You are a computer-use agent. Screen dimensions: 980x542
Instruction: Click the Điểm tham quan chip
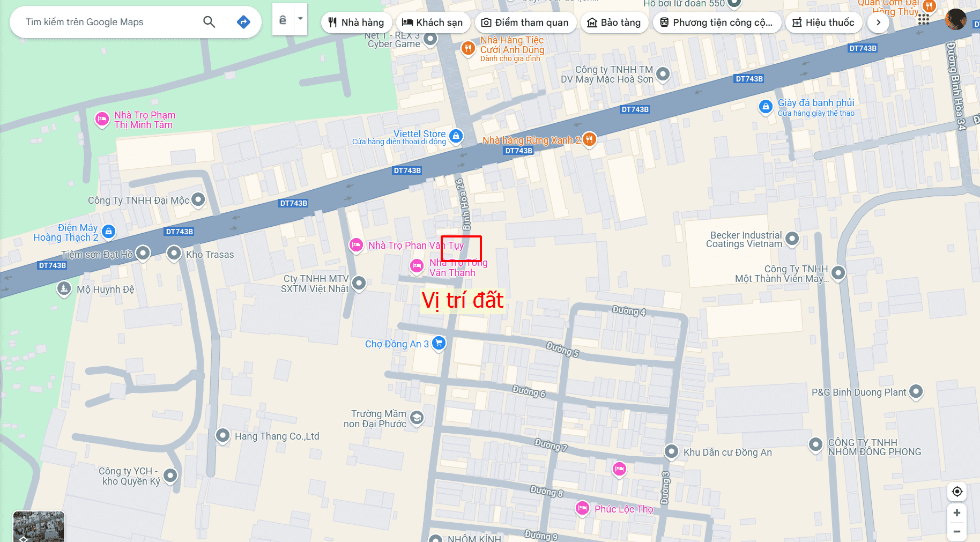pyautogui.click(x=525, y=23)
